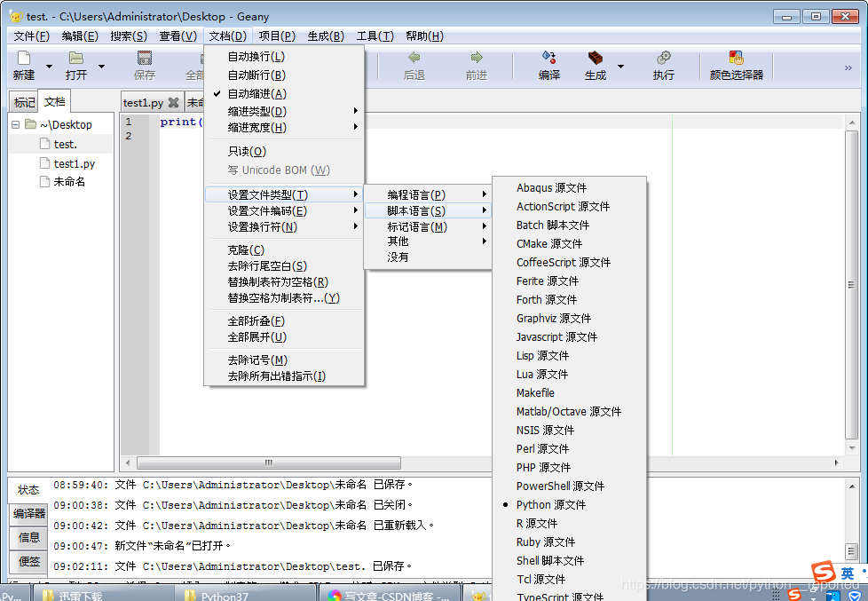Open the 信息 message tab
Image resolution: width=868 pixels, height=601 pixels.
pos(28,537)
